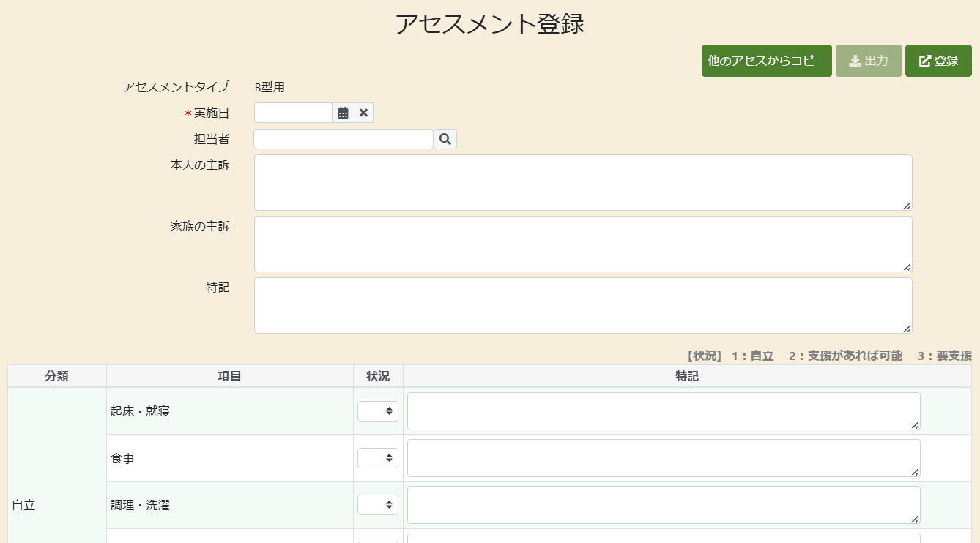Click the 項目 column header
This screenshot has width=980, height=543.
coord(229,376)
